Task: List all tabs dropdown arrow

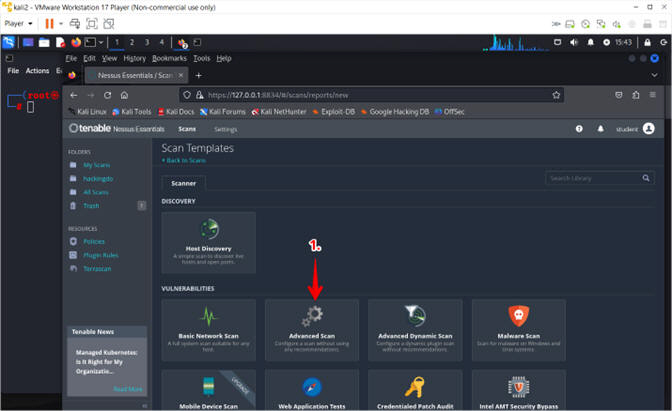Action: point(654,75)
